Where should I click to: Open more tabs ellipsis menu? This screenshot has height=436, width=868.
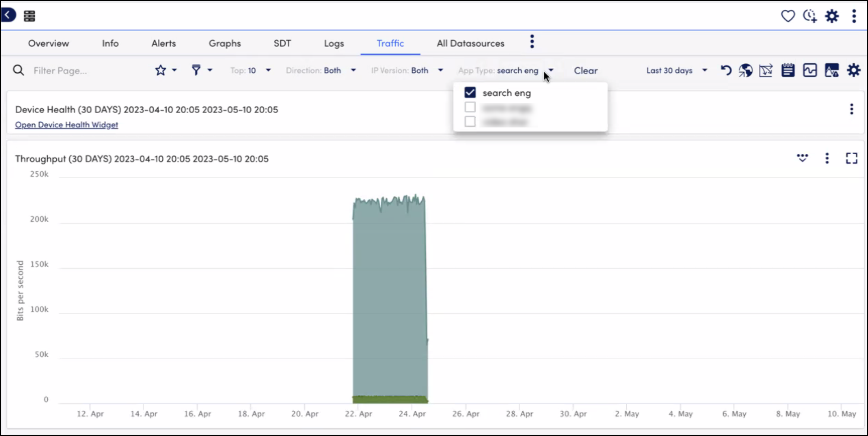coord(532,41)
